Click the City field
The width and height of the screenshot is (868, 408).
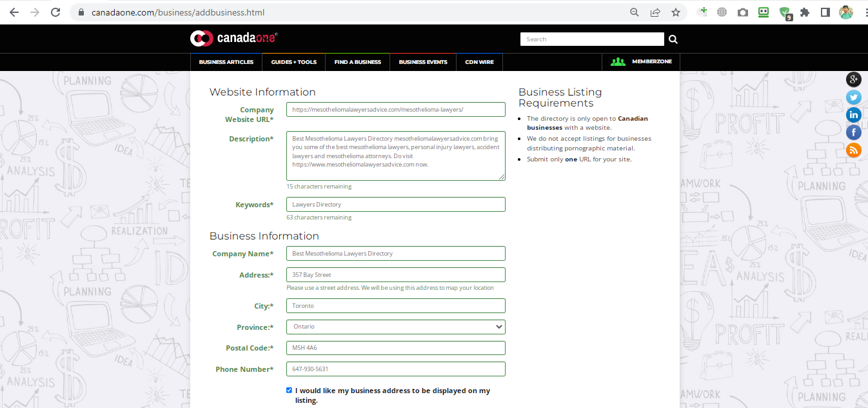coord(396,306)
